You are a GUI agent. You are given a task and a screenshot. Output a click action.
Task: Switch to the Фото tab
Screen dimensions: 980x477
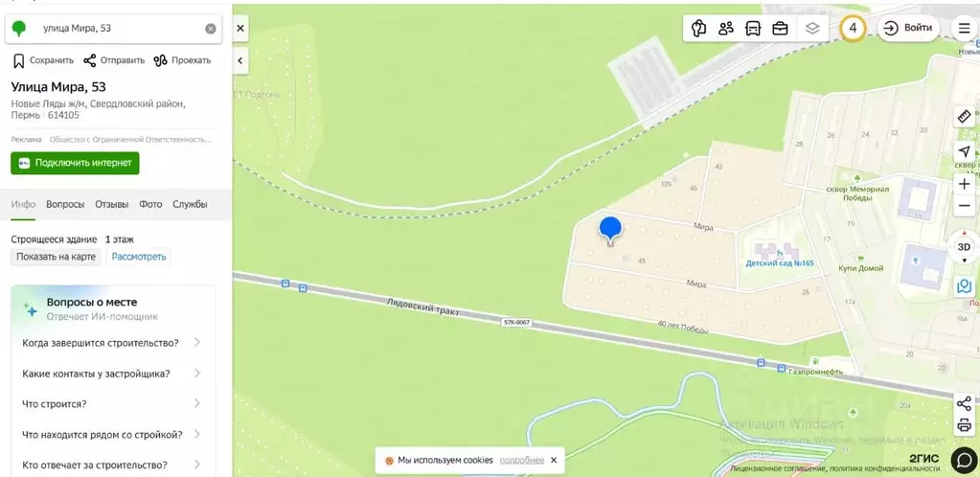[150, 204]
